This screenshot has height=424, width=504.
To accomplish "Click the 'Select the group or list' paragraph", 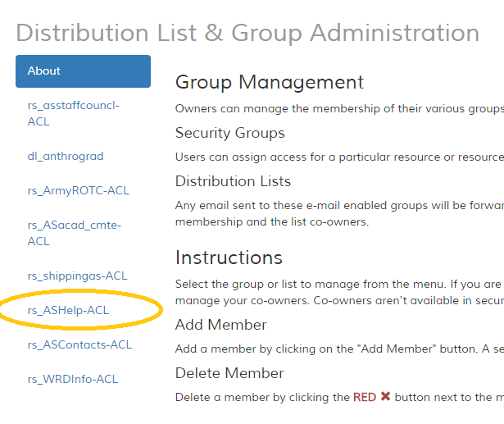I will point(339,293).
